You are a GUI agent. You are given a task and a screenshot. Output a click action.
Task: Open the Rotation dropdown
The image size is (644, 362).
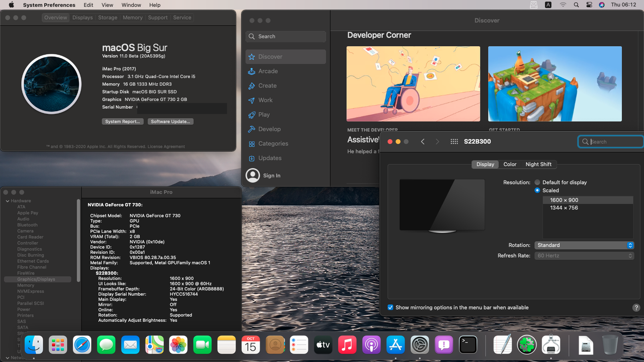point(584,245)
